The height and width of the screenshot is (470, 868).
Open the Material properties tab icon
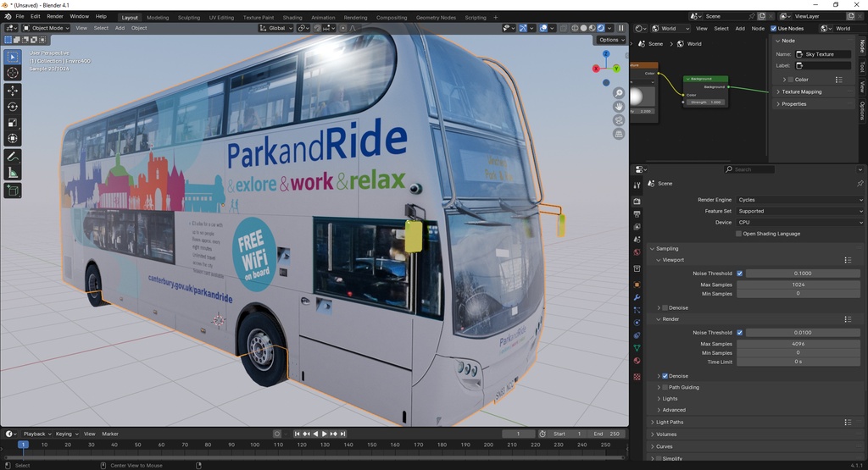click(637, 361)
